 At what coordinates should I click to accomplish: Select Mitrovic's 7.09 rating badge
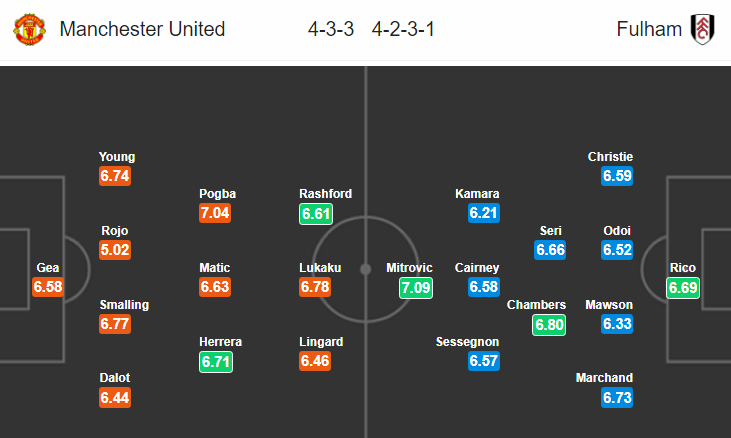click(416, 287)
